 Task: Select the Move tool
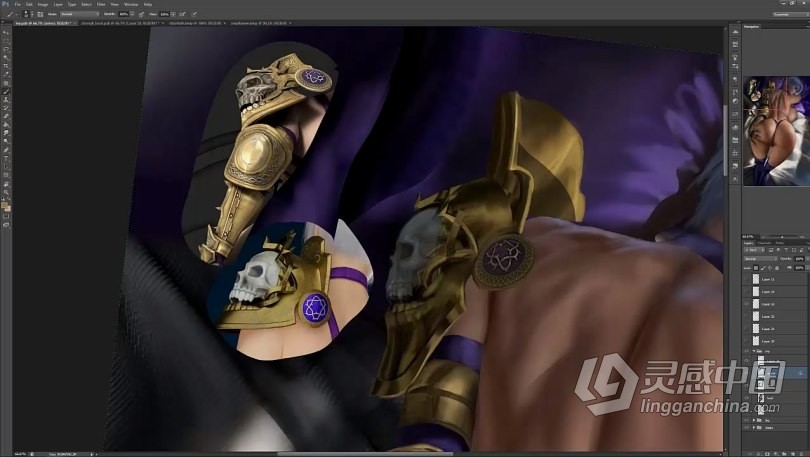point(6,33)
